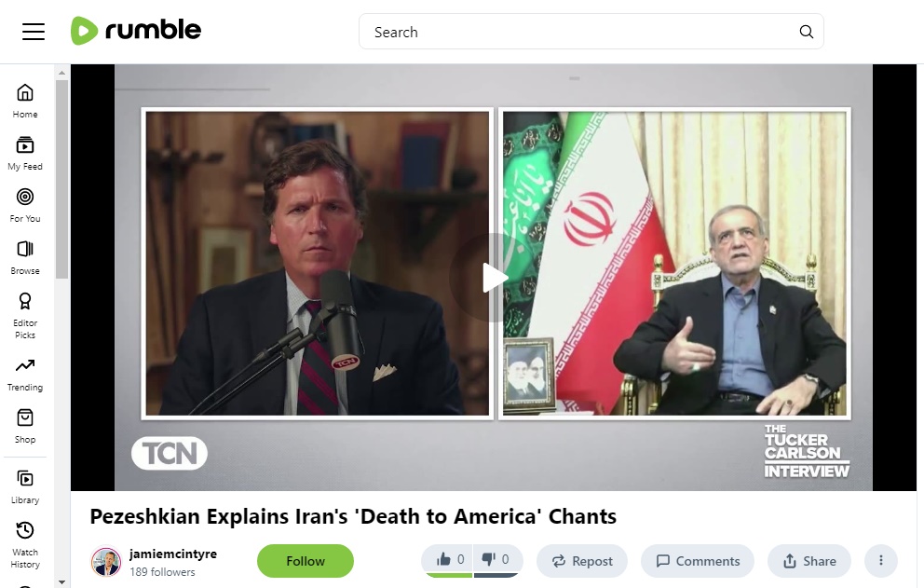Click the Rumble logo
The height and width of the screenshot is (588, 924).
pos(136,31)
